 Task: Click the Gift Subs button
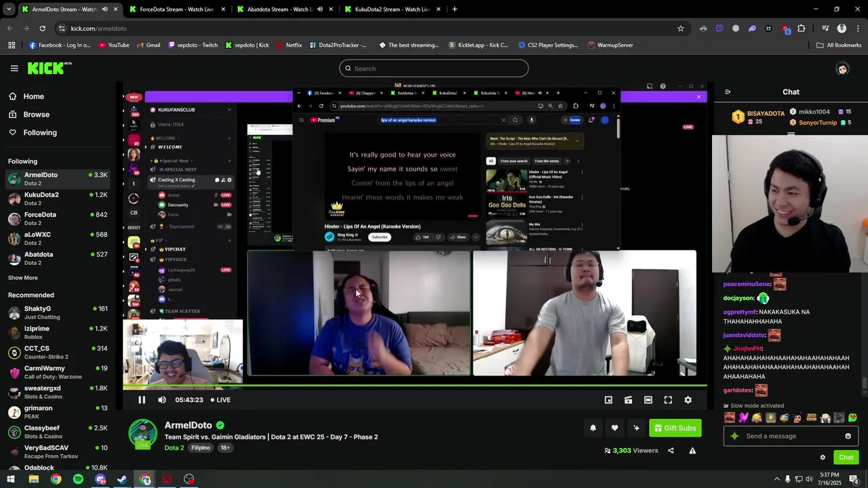tap(675, 428)
